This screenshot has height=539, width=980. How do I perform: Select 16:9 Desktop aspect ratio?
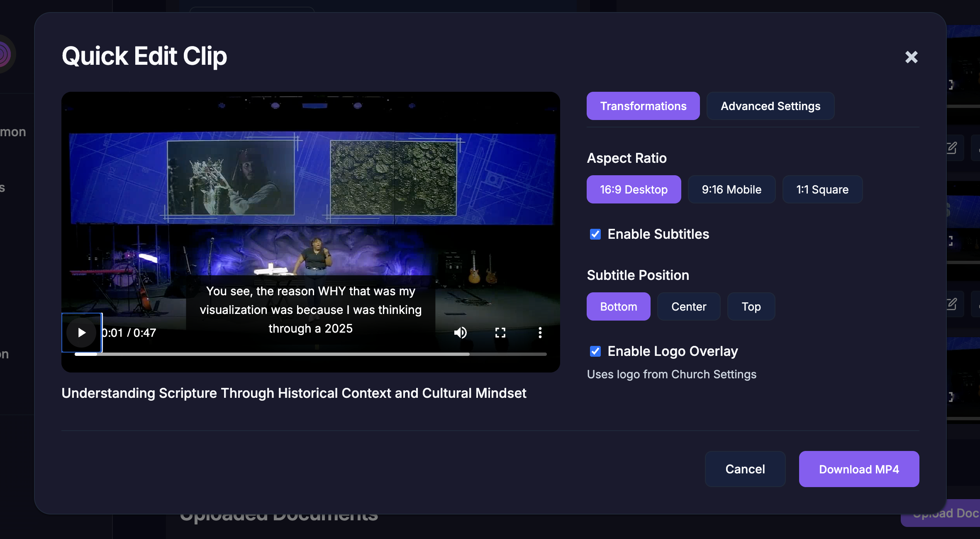(634, 189)
